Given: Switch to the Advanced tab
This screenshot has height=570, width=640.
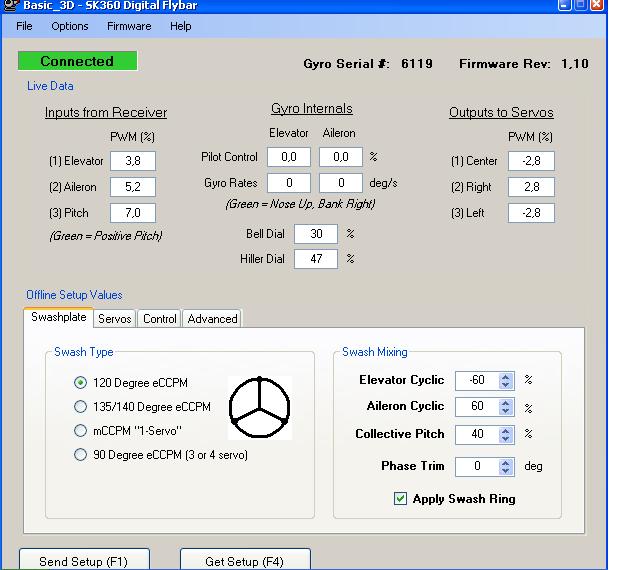Looking at the screenshot, I should [x=212, y=319].
